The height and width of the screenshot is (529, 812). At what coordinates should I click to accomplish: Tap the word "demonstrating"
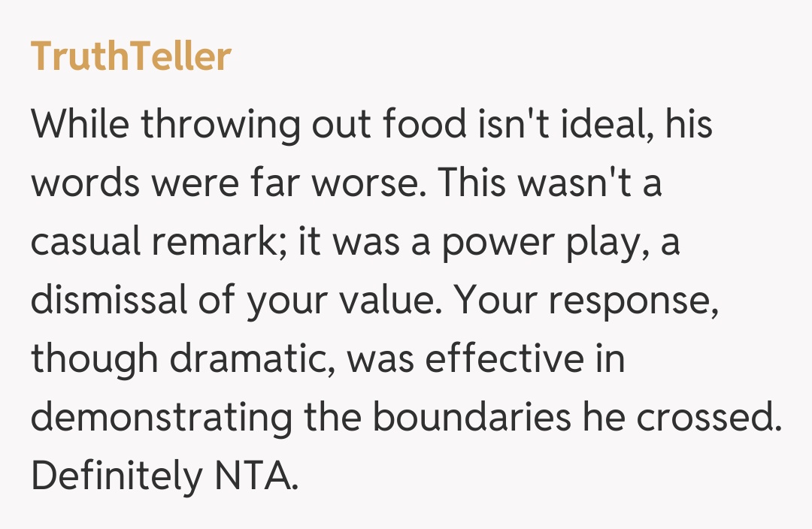pyautogui.click(x=160, y=418)
